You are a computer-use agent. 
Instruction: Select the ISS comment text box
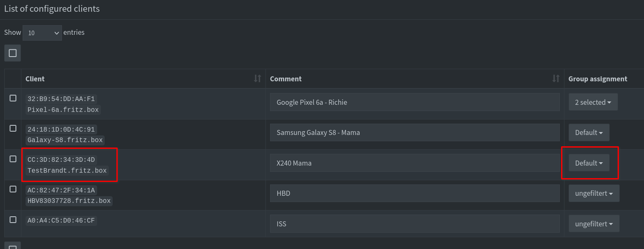pyautogui.click(x=415, y=224)
